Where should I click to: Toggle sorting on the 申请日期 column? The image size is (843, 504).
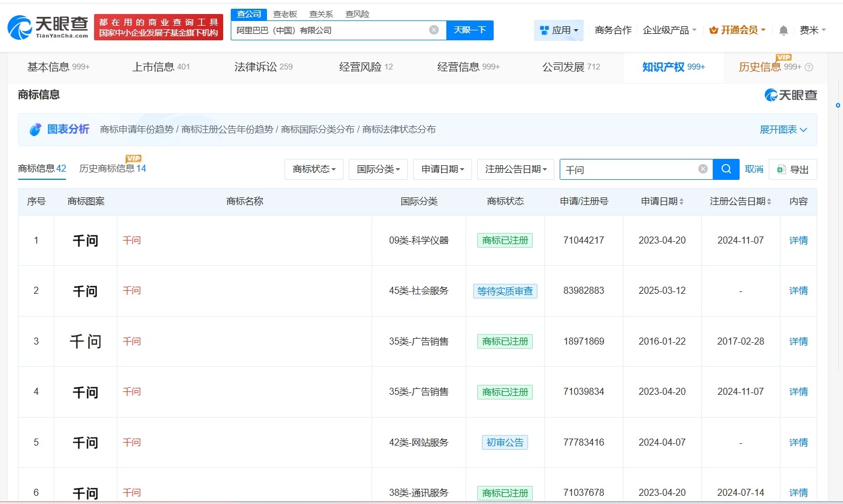coord(680,201)
